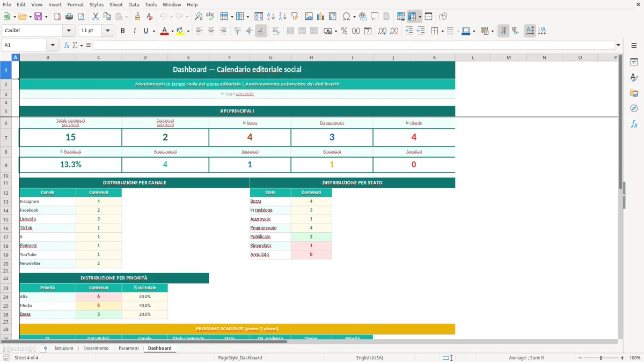Select column header L

[473, 57]
